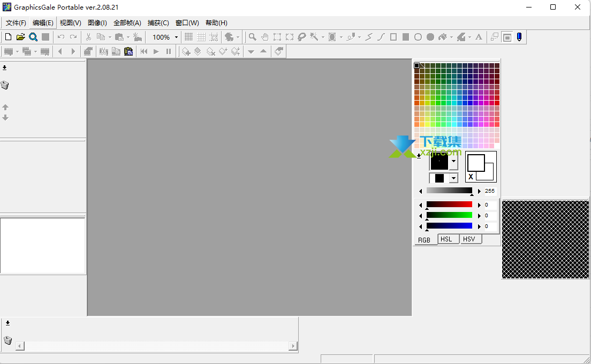Switch to the HSV color tab
Image resolution: width=591 pixels, height=364 pixels.
click(x=469, y=239)
